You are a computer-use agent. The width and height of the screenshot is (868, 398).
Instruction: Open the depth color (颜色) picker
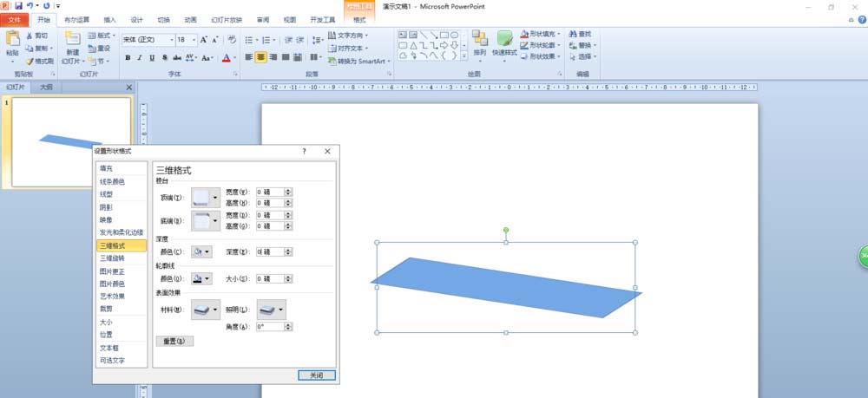pos(201,251)
